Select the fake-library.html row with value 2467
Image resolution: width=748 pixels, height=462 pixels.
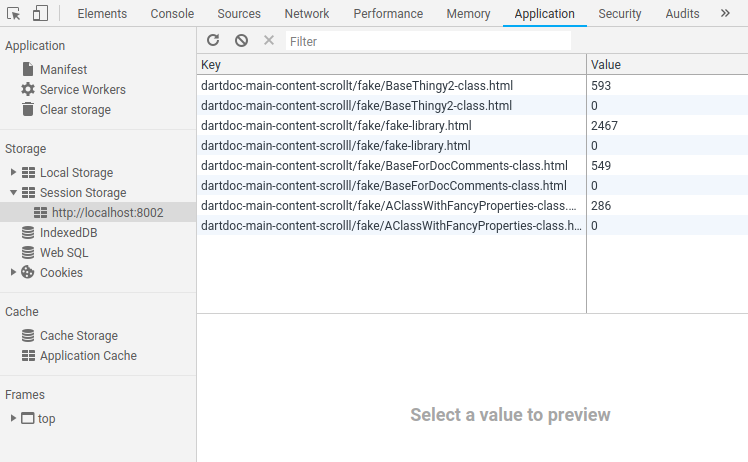tap(472, 126)
